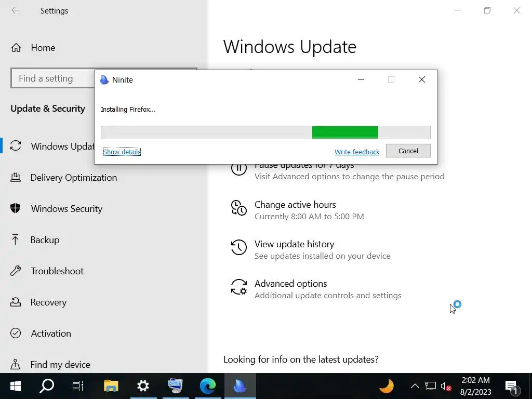Open Windows Security in the sidebar
This screenshot has width=532, height=399.
[x=56, y=209]
